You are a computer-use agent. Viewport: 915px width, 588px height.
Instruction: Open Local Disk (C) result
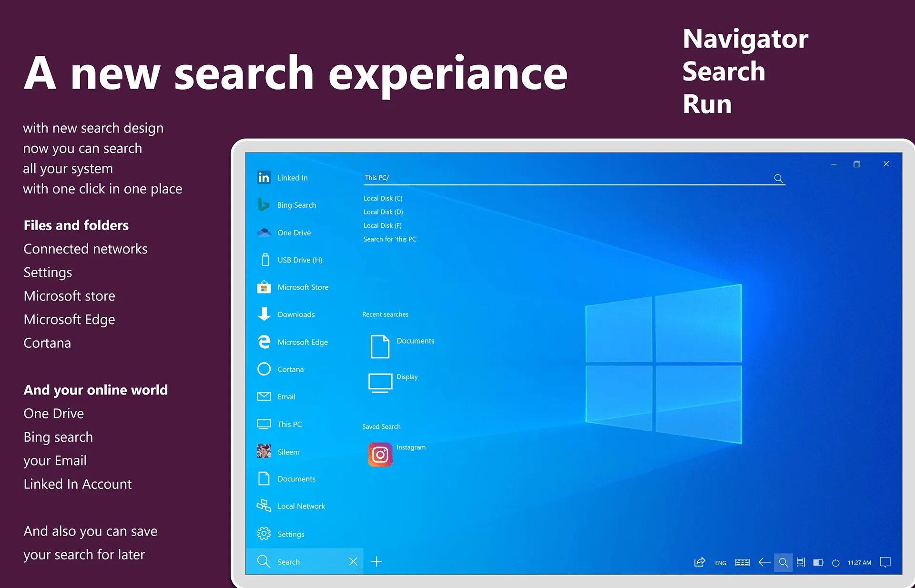[x=383, y=198]
